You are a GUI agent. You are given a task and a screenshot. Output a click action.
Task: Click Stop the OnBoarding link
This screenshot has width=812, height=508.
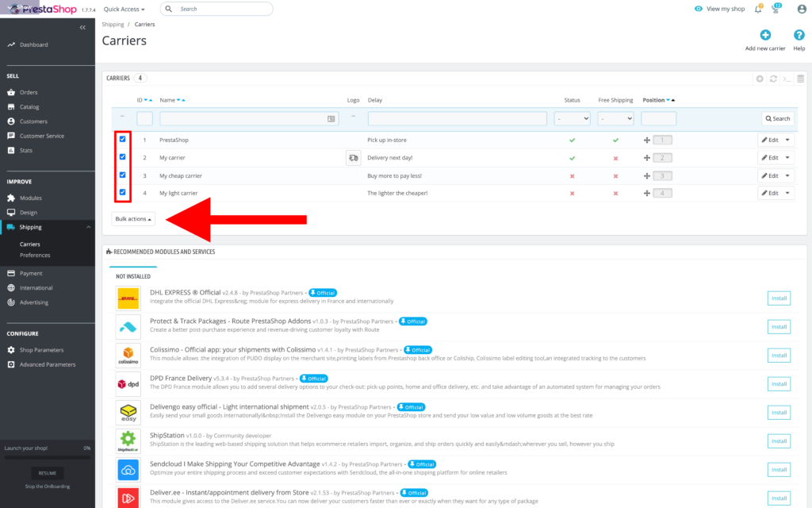47,487
